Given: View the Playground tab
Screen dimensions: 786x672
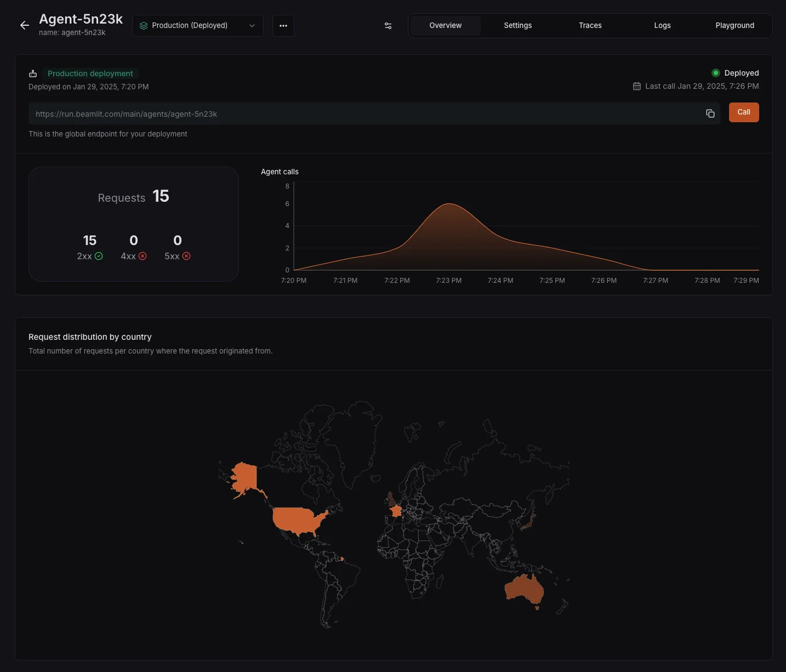Looking at the screenshot, I should point(734,25).
